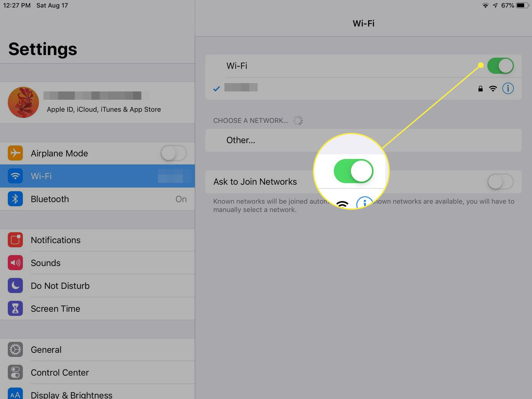Image resolution: width=532 pixels, height=399 pixels.
Task: Enable the Airplane Mode switch
Action: 173,153
